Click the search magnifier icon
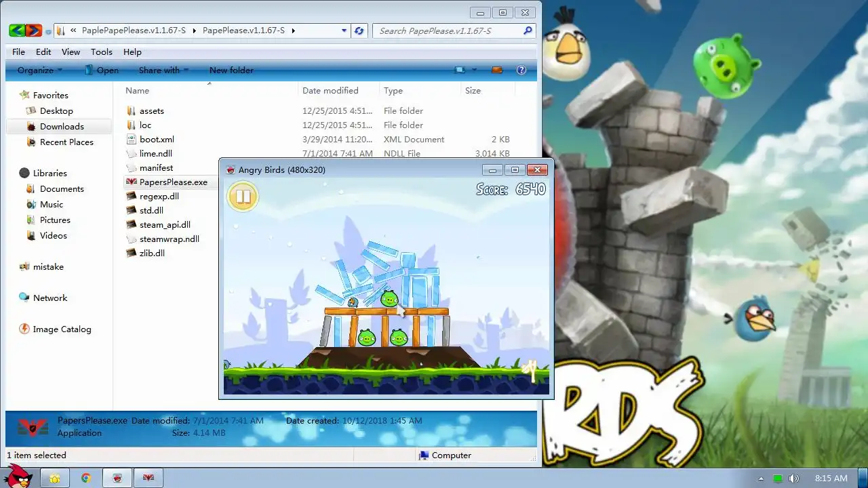868x488 pixels. (x=528, y=30)
